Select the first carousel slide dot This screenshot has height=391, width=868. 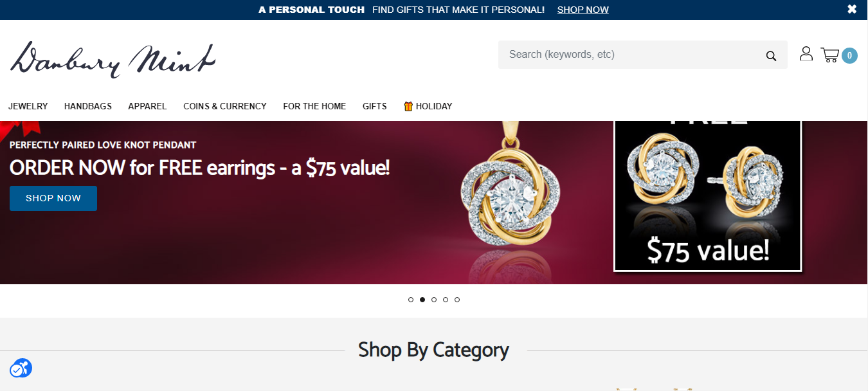pos(411,300)
